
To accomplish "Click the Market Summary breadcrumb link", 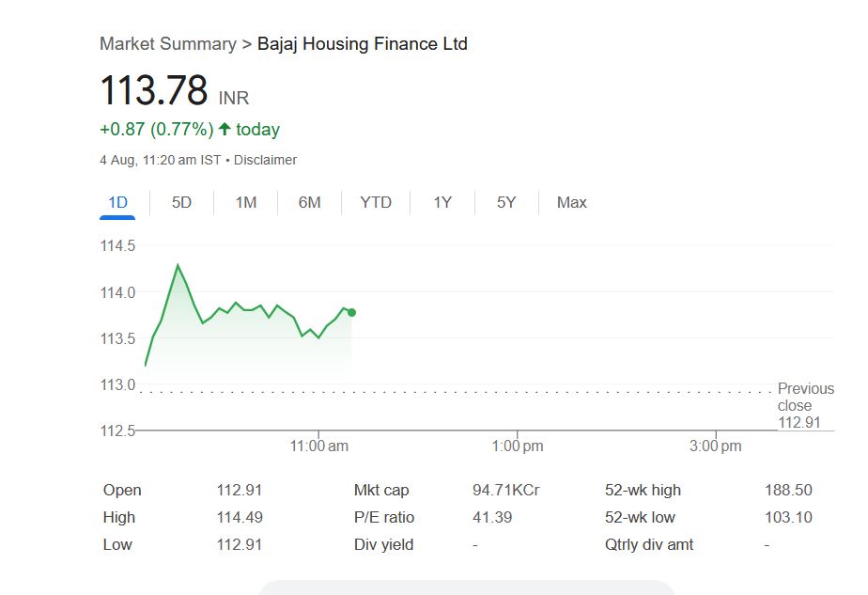I will tap(167, 44).
